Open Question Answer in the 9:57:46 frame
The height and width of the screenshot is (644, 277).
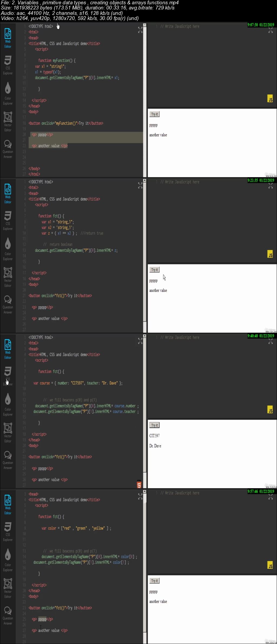(x=8, y=615)
